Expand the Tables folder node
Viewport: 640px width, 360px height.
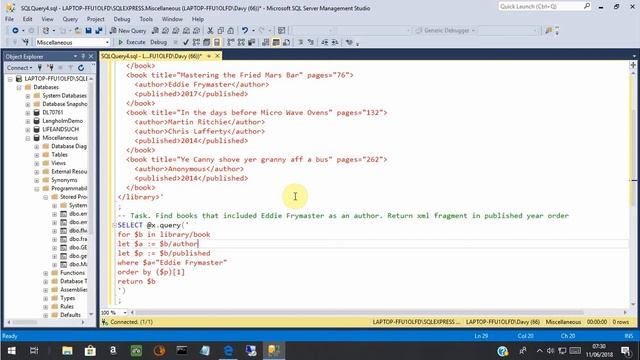pyautogui.click(x=37, y=155)
